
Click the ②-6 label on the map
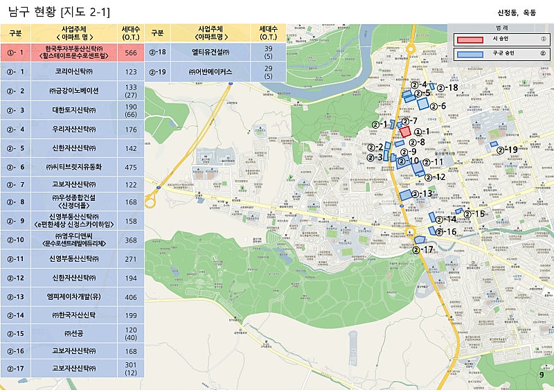[438, 106]
